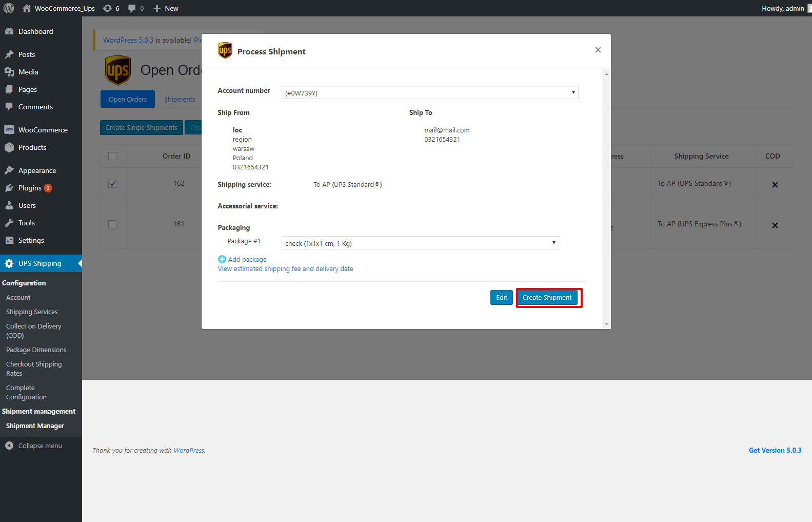Click the Collapse menu arrow icon
812x522 pixels.
[9, 446]
